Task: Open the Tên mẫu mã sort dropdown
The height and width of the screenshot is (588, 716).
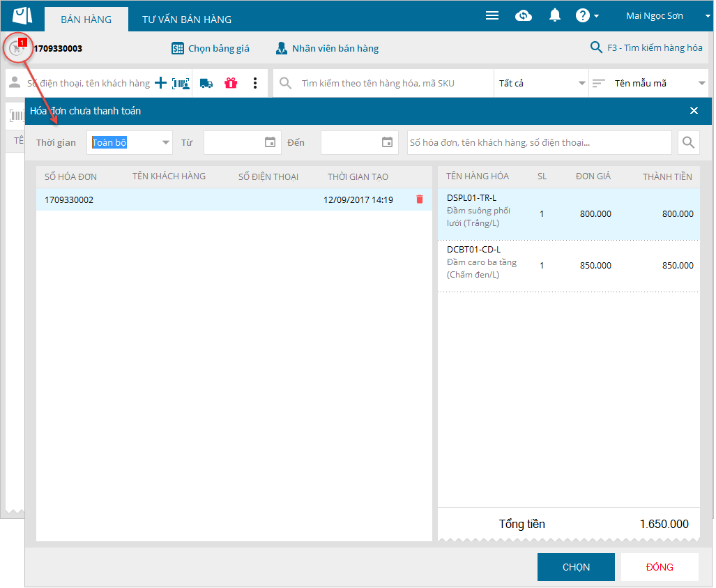Action: pos(659,83)
